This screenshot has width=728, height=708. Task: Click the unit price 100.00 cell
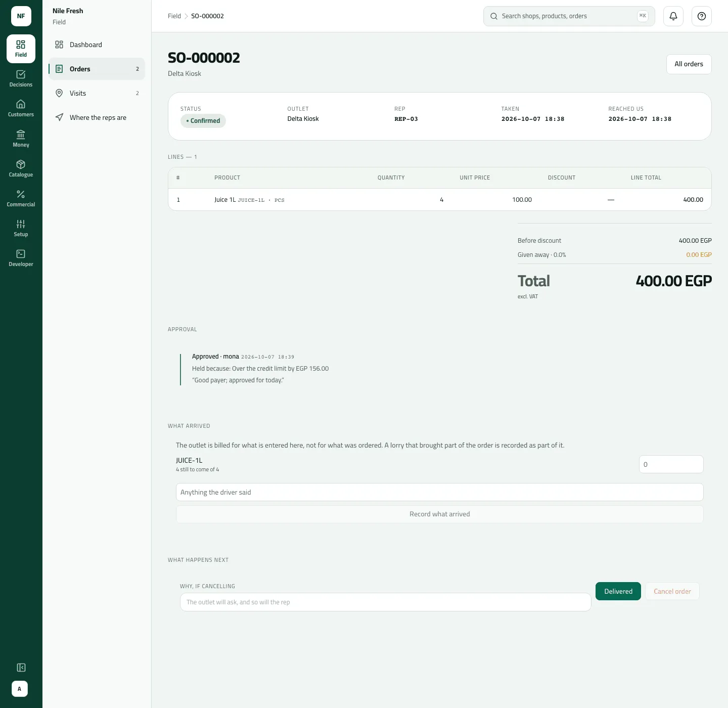pyautogui.click(x=522, y=200)
